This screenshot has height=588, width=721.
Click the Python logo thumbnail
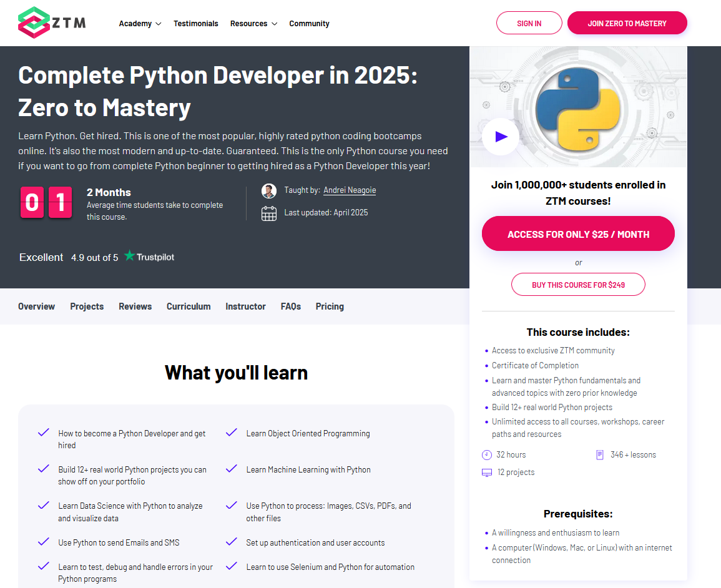[x=578, y=110]
